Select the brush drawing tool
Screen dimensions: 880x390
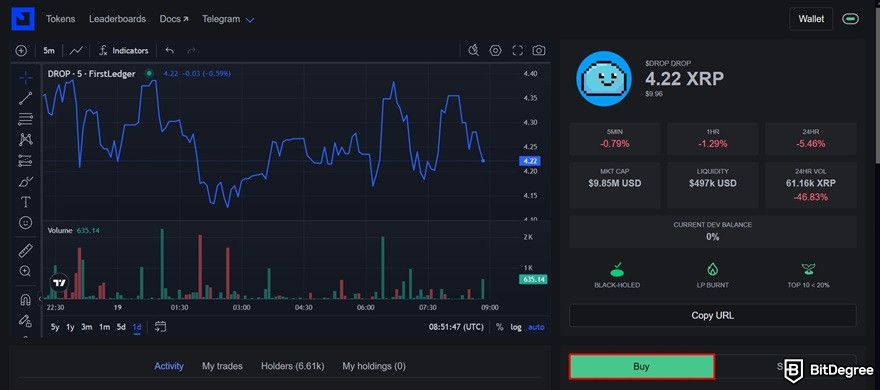pyautogui.click(x=26, y=181)
